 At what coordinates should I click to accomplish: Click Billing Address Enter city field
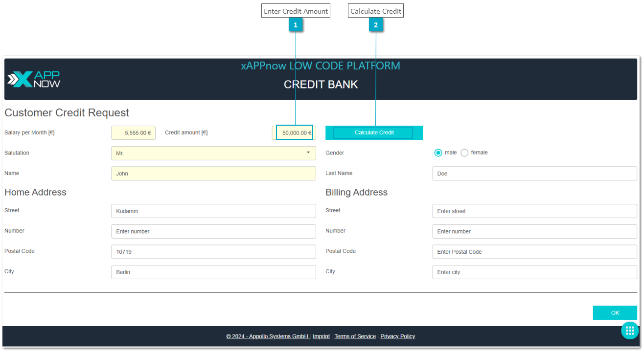[x=534, y=272]
